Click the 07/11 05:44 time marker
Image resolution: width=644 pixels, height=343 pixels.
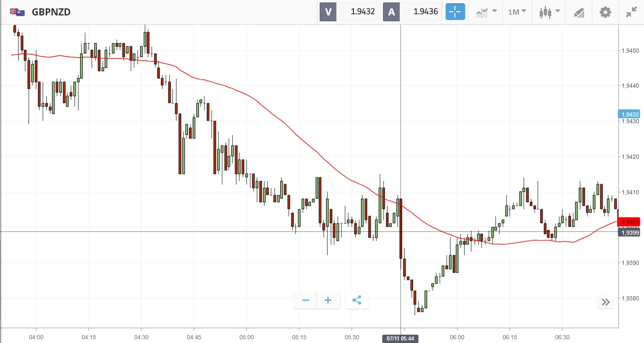[x=400, y=338]
